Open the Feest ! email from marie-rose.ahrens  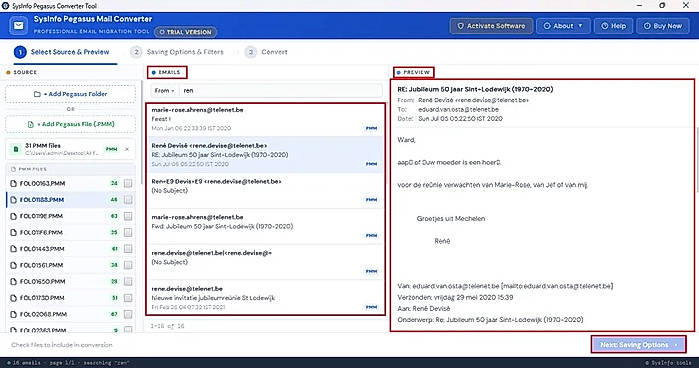coord(266,119)
